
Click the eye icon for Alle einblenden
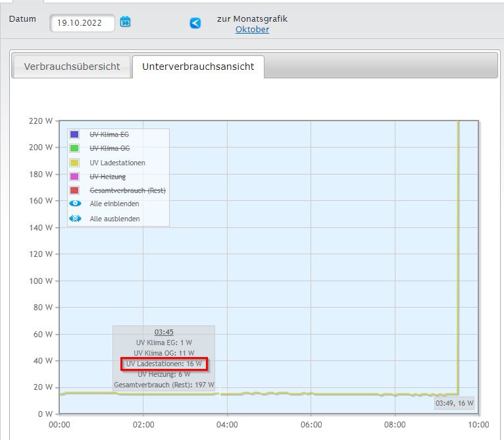click(75, 204)
